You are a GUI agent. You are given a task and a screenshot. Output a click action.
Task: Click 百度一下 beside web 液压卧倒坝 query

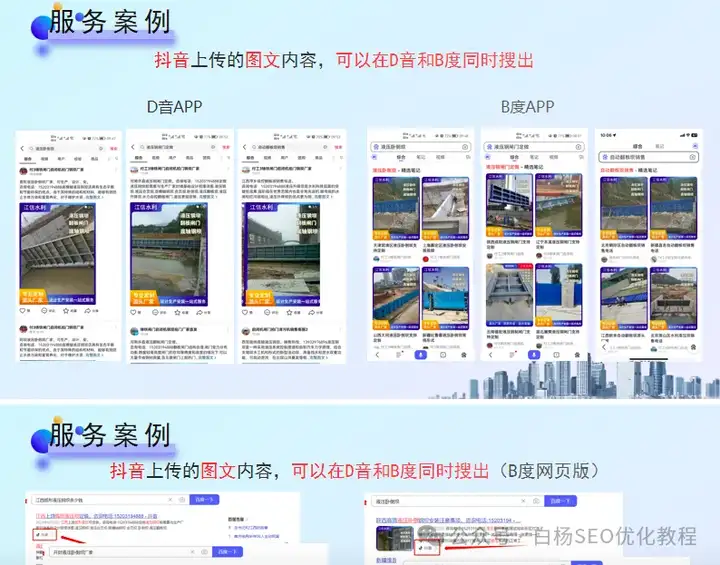point(560,501)
